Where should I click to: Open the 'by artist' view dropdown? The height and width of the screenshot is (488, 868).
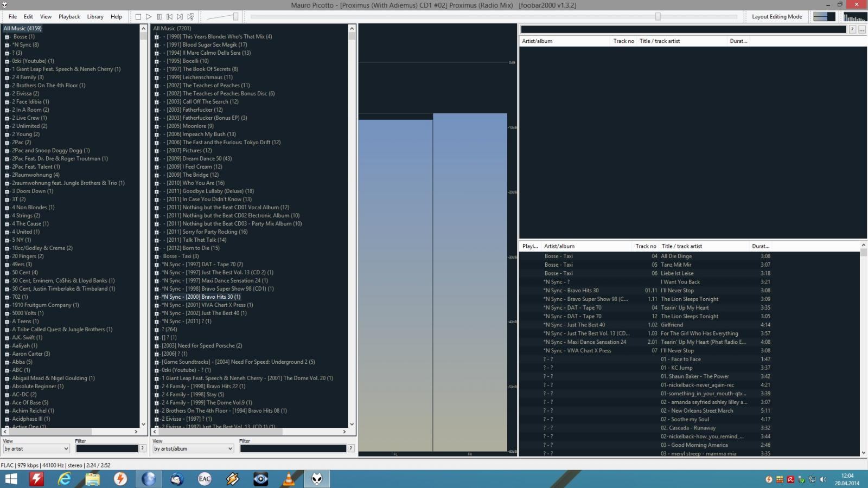point(36,448)
